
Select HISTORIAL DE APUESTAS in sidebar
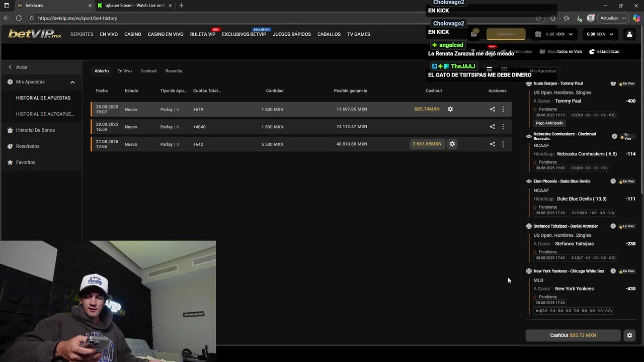[43, 98]
